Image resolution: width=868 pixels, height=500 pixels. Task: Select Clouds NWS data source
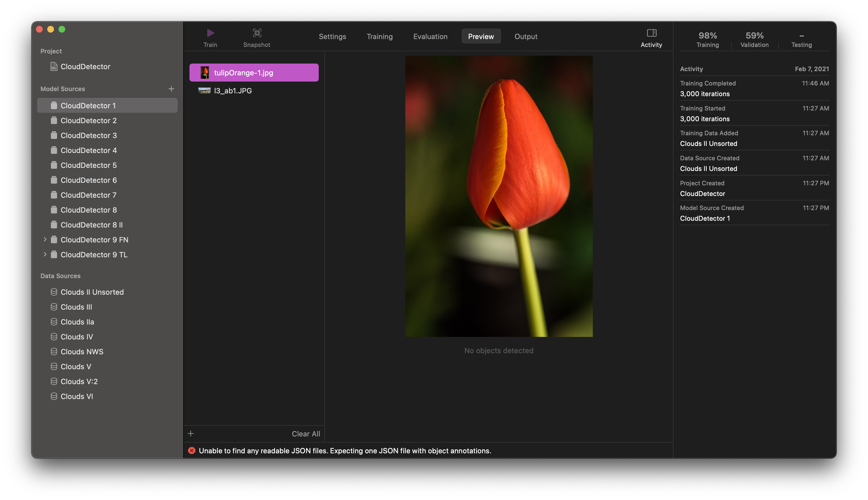(82, 352)
